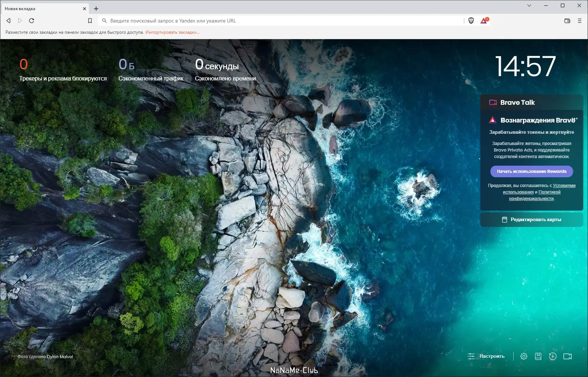Open the Brave Talk card
The height and width of the screenshot is (377, 588).
(531, 103)
